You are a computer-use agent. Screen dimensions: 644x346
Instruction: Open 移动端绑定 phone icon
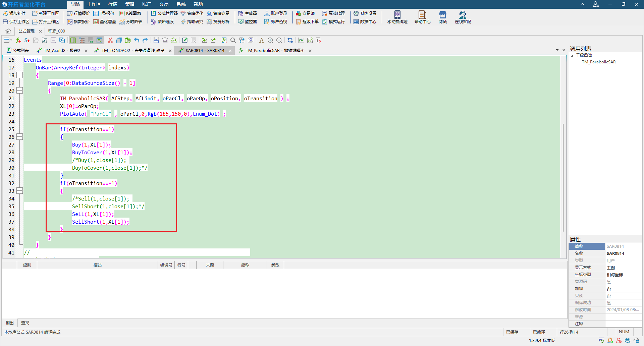397,17
